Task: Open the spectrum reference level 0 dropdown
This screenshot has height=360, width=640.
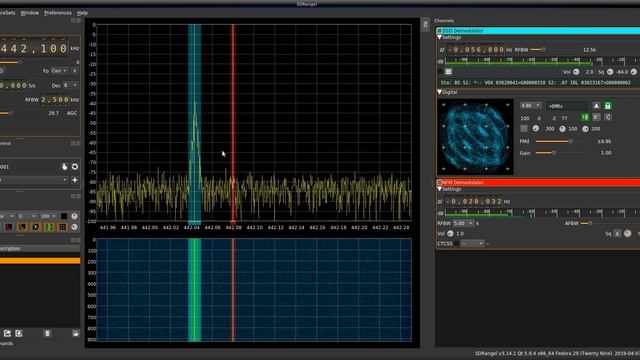Action: (x=27, y=216)
